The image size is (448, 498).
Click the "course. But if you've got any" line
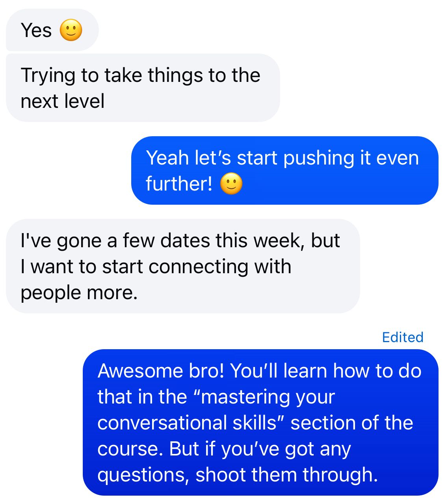[x=224, y=449]
